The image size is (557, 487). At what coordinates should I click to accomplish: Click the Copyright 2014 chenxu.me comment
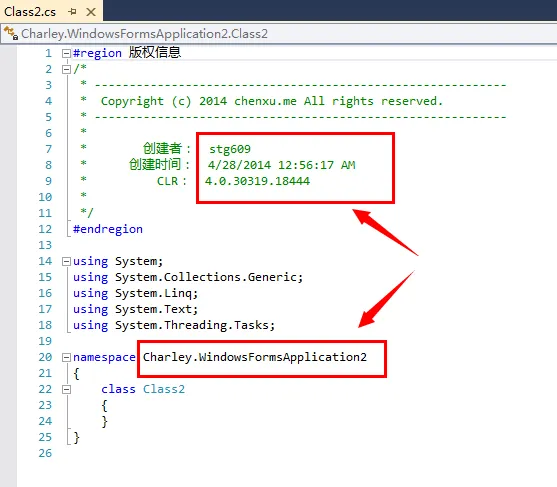[272, 101]
